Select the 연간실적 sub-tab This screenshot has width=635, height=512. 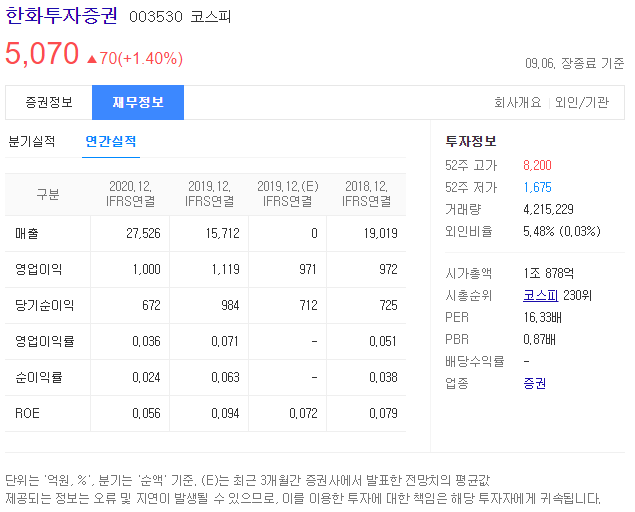tap(111, 141)
